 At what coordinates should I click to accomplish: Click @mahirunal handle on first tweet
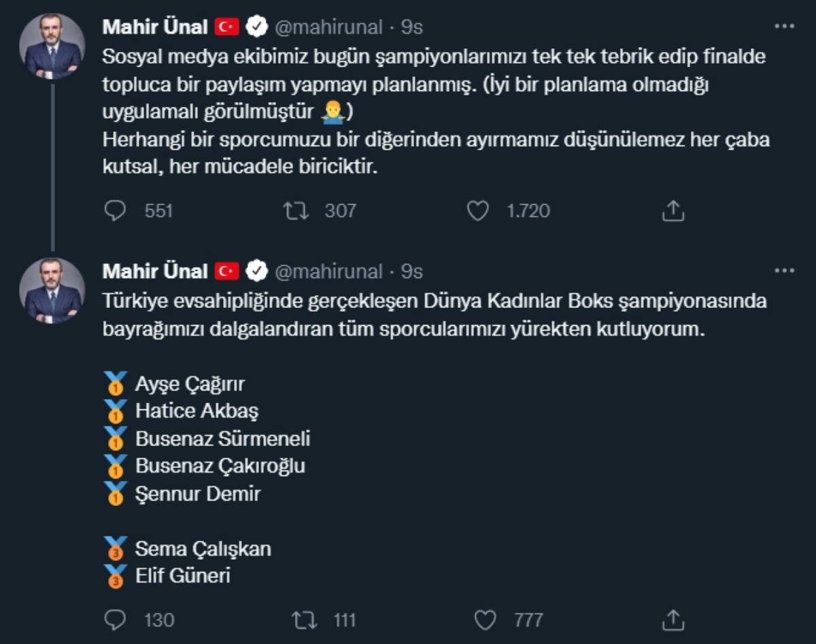[328, 27]
